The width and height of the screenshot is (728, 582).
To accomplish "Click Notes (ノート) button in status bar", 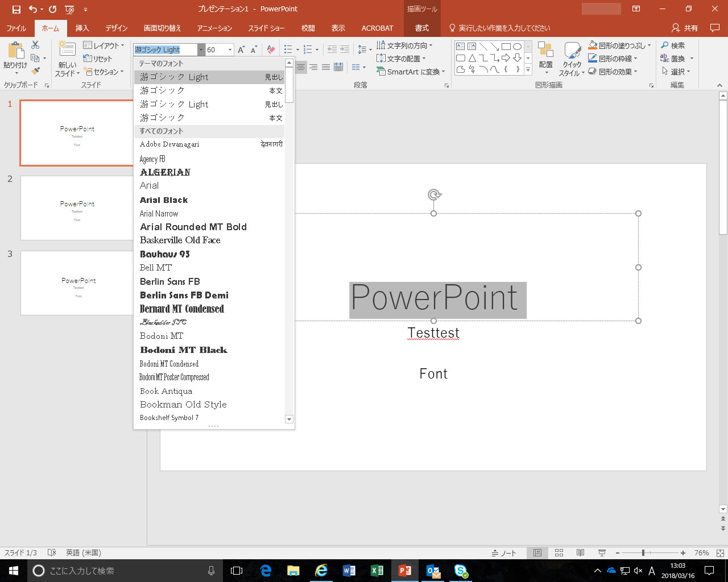I will pyautogui.click(x=504, y=552).
